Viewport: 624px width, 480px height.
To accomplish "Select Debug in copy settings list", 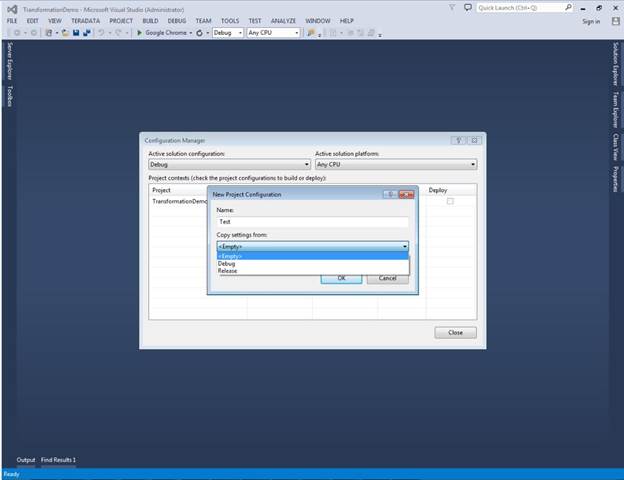I will (x=313, y=263).
